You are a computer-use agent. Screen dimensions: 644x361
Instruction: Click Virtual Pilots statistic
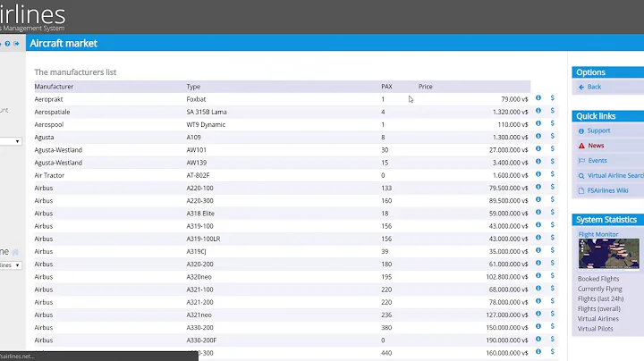pyautogui.click(x=596, y=329)
